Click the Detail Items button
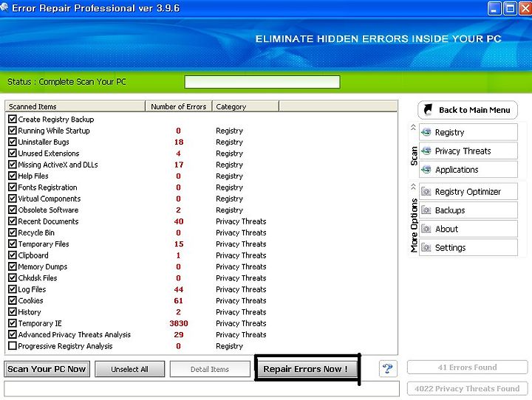This screenshot has height=400, width=532. tap(210, 369)
